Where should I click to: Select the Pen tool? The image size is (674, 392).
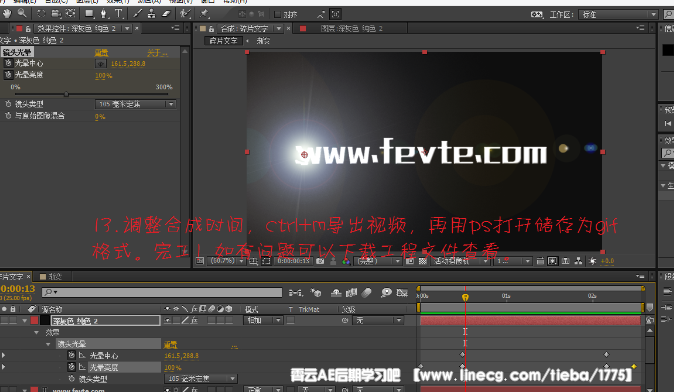coord(104,14)
